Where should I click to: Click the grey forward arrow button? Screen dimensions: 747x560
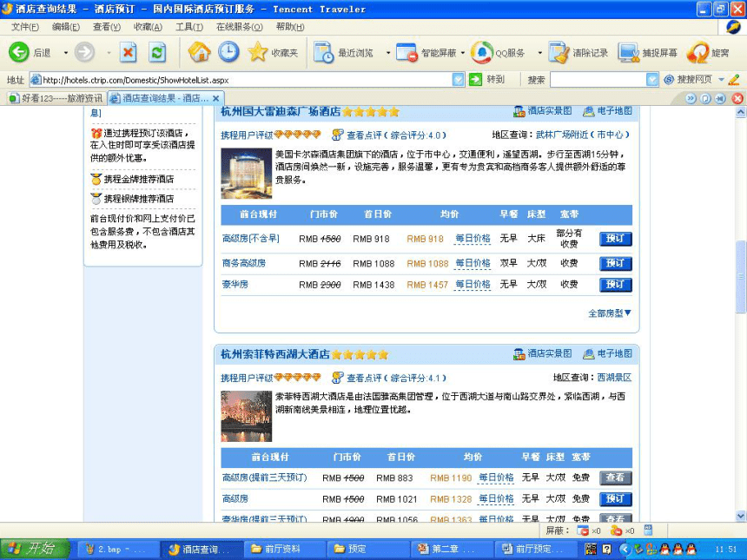pos(85,52)
